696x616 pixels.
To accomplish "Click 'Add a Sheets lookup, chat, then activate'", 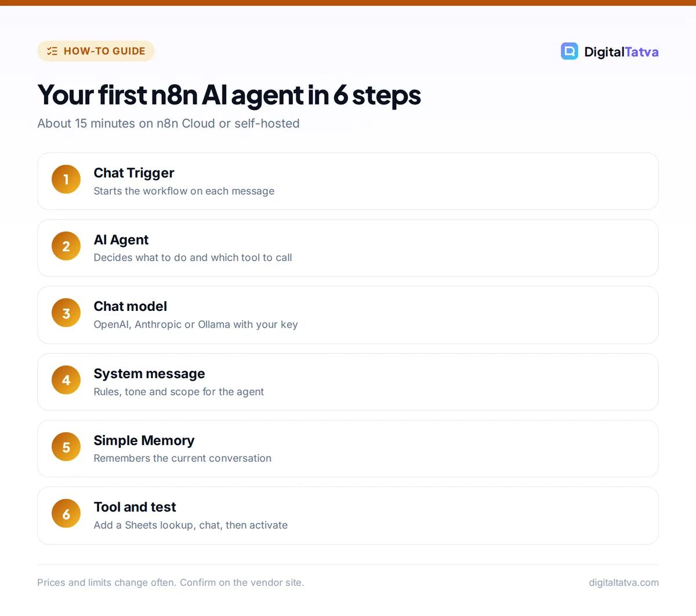I will pyautogui.click(x=190, y=525).
